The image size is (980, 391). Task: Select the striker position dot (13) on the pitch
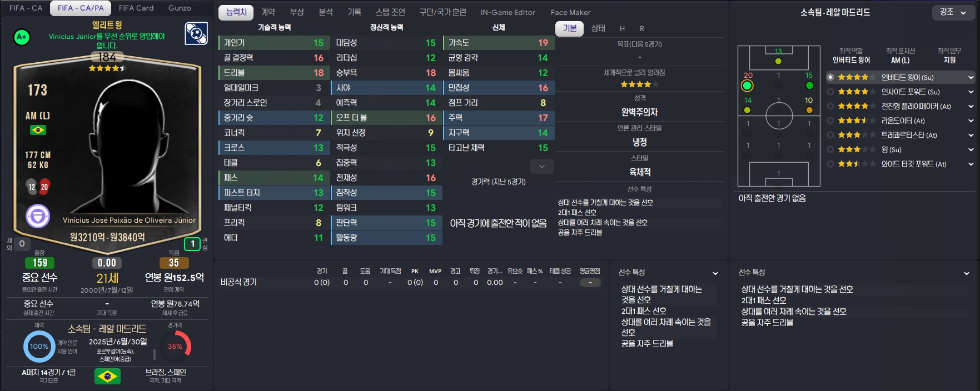pyautogui.click(x=778, y=61)
